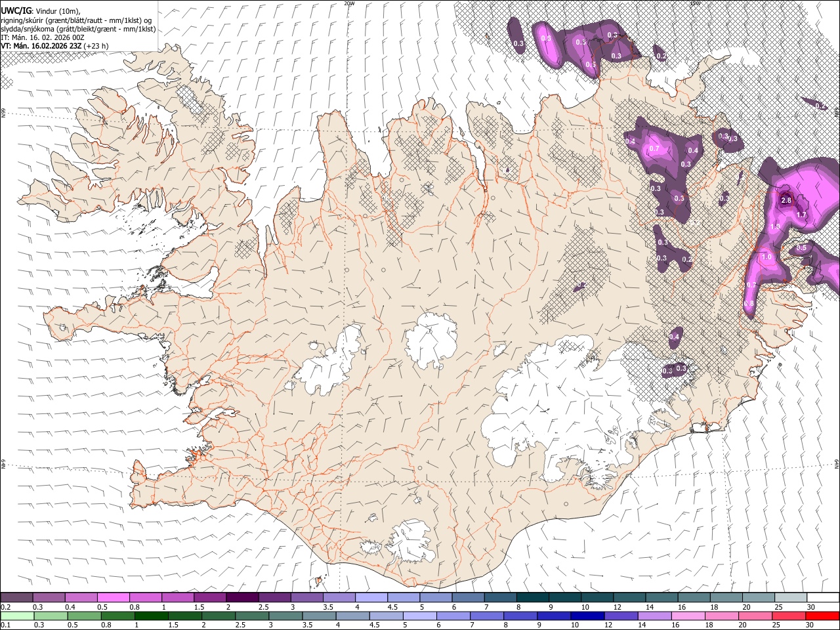The image size is (840, 630).
Task: Pick the white snow-scale swatch labeled 30
Action: [x=822, y=598]
